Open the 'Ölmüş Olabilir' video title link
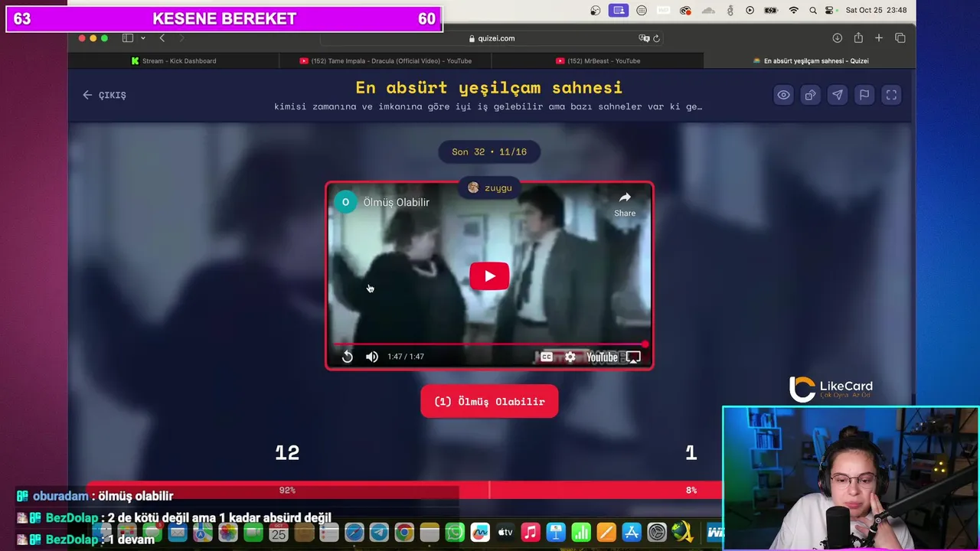Image resolution: width=980 pixels, height=551 pixels. 396,202
